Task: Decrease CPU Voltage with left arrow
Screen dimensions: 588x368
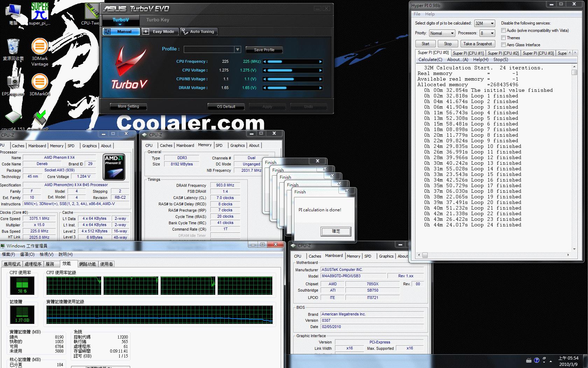Action: [265, 70]
